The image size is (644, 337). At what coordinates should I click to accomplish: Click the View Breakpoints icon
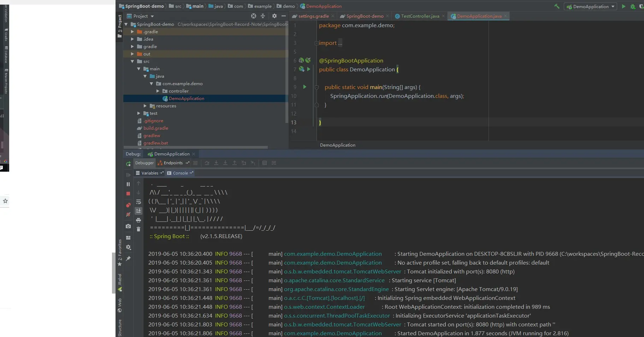(128, 205)
